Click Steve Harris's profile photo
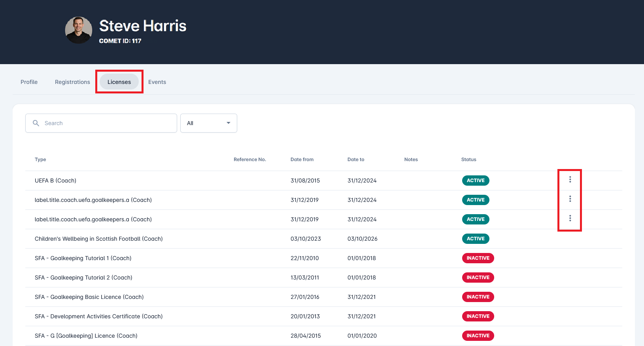This screenshot has width=644, height=346. pos(79,30)
